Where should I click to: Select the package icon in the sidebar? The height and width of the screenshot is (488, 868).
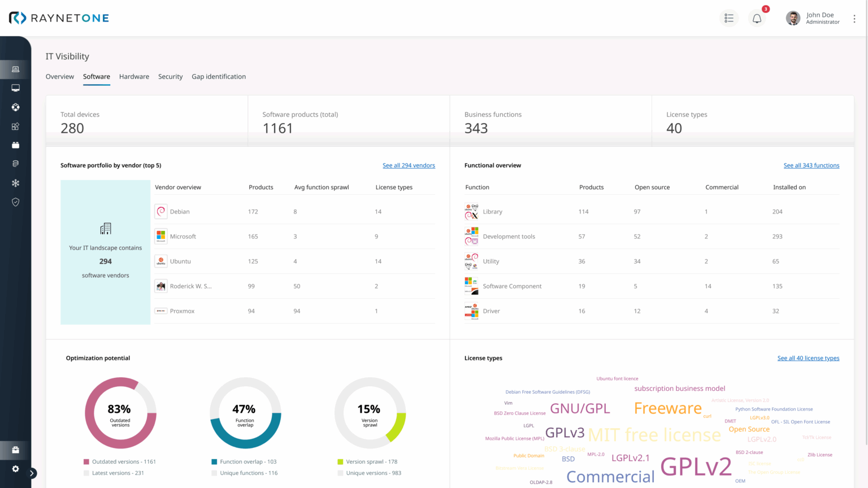pos(15,145)
